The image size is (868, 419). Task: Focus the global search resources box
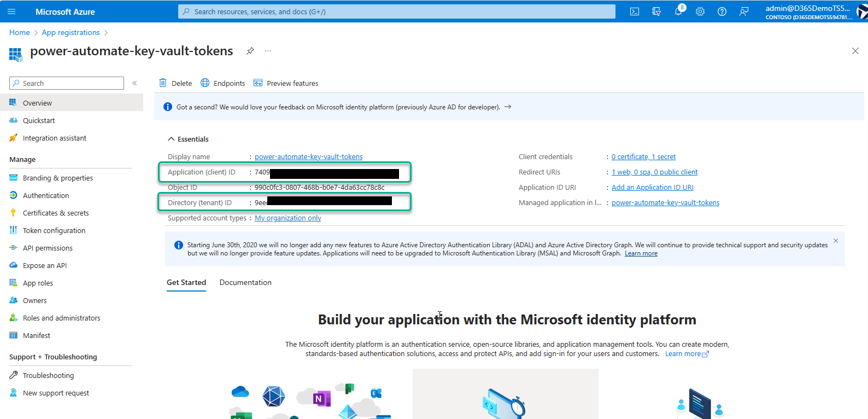(x=397, y=11)
